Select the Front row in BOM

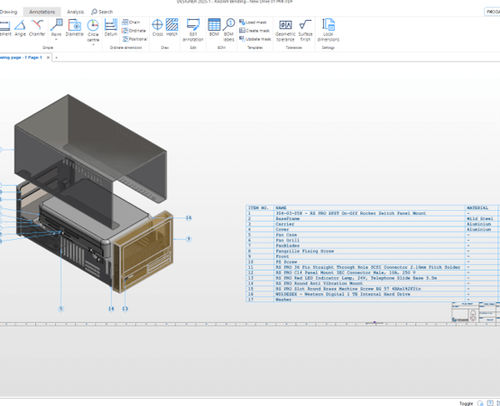tap(372, 256)
